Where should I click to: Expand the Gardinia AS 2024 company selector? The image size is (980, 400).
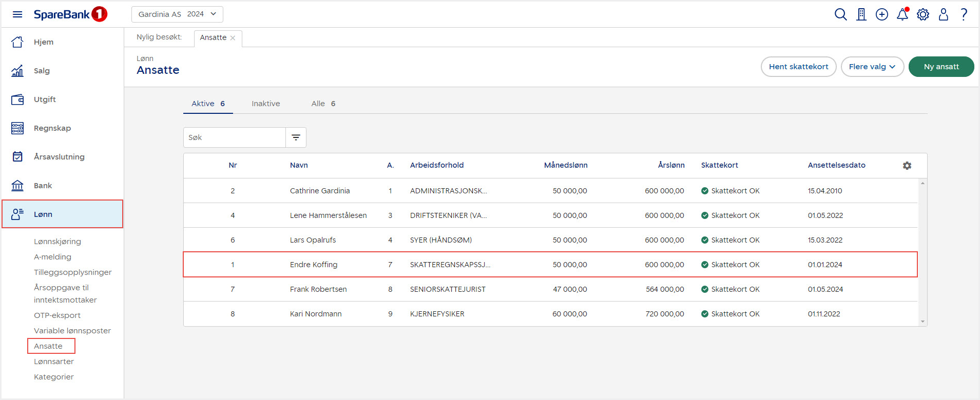pyautogui.click(x=177, y=14)
